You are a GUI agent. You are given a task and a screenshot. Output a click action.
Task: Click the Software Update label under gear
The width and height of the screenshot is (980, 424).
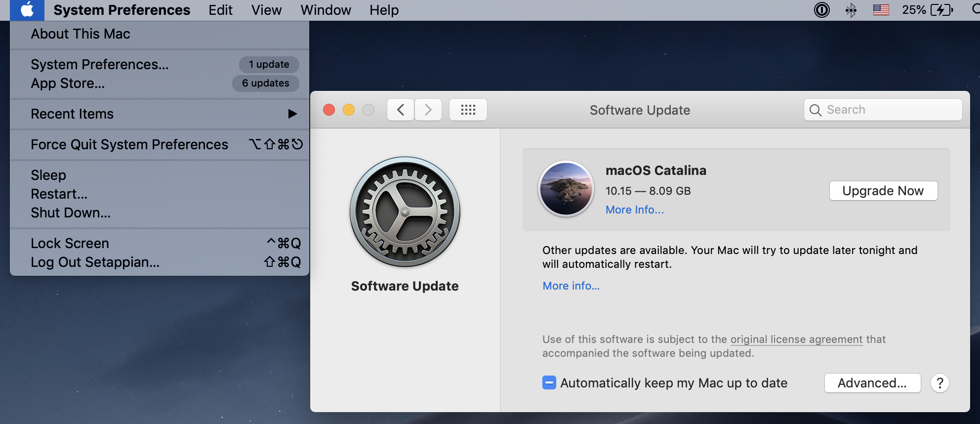click(405, 286)
